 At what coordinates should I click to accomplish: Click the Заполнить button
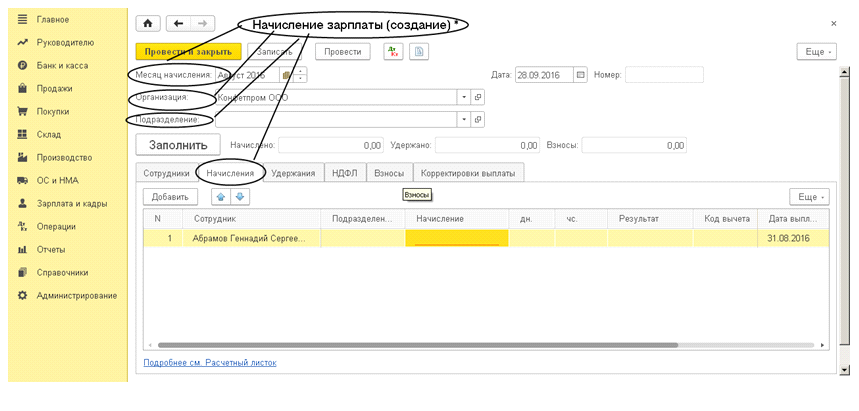coord(178,145)
